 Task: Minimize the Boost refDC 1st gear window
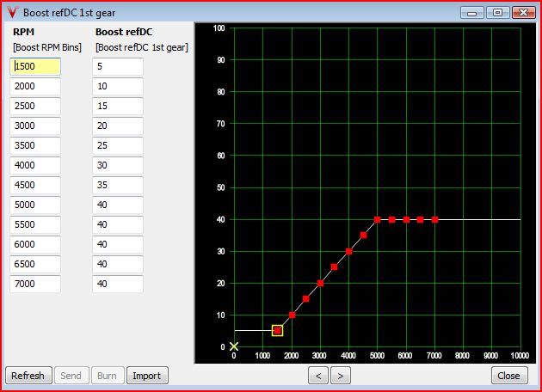click(x=471, y=13)
